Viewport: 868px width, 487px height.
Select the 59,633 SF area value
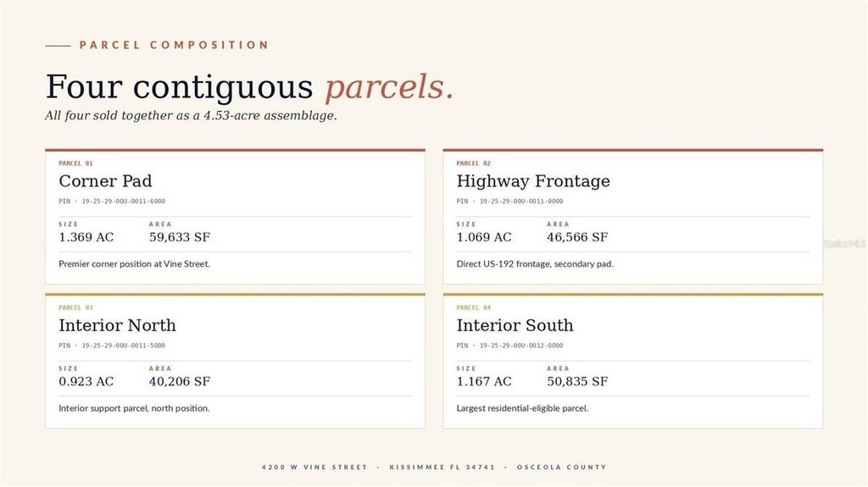tap(180, 237)
